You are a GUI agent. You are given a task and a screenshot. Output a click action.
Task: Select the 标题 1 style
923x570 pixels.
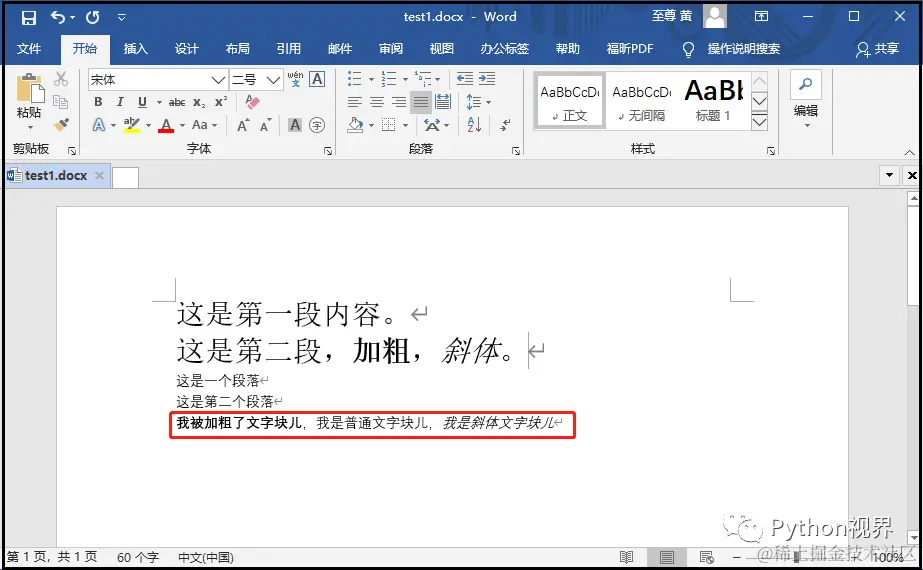tap(713, 101)
